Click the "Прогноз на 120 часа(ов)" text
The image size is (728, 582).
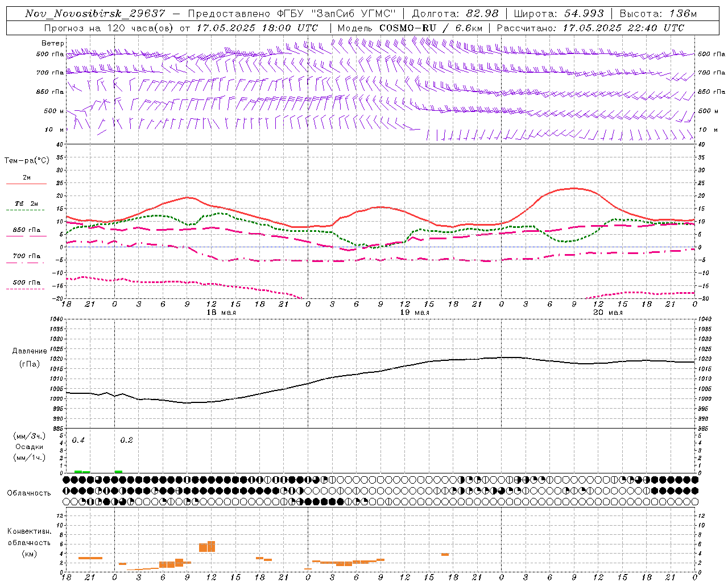click(109, 28)
